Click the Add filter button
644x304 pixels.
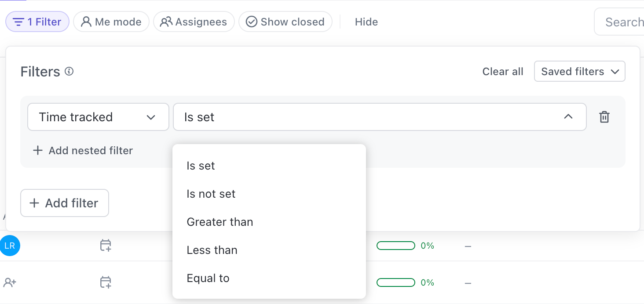pos(65,203)
